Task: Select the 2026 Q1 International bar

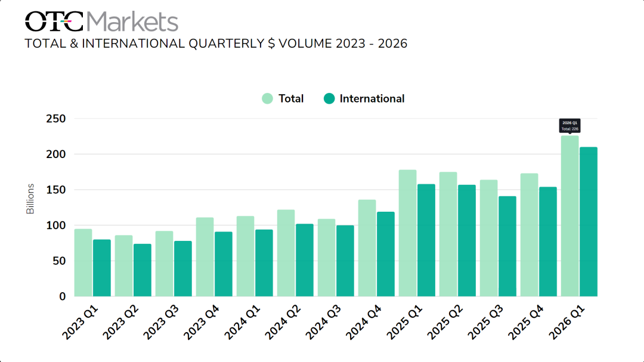Action: coord(588,222)
